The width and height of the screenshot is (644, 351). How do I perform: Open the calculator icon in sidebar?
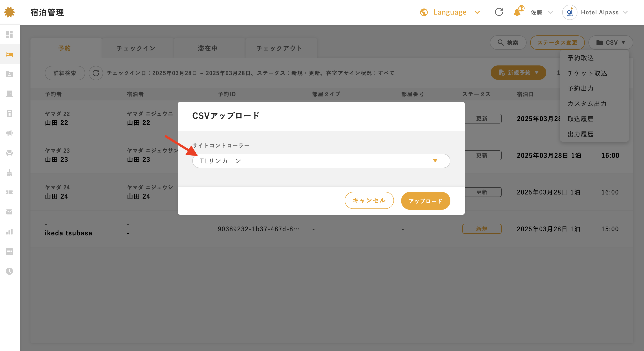point(9,113)
